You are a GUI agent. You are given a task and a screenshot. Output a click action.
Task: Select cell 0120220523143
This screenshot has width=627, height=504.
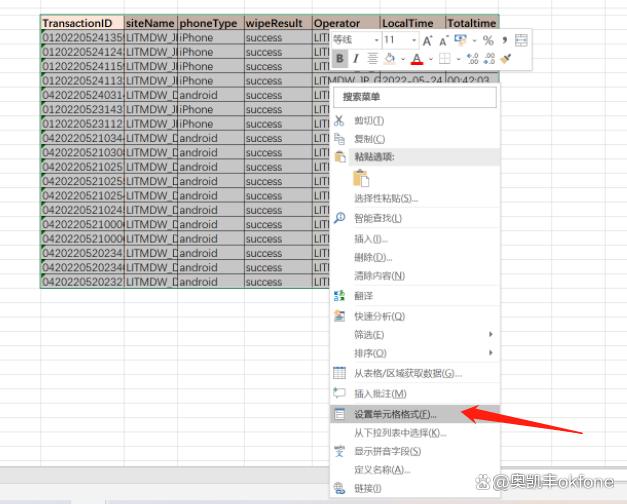pyautogui.click(x=82, y=110)
